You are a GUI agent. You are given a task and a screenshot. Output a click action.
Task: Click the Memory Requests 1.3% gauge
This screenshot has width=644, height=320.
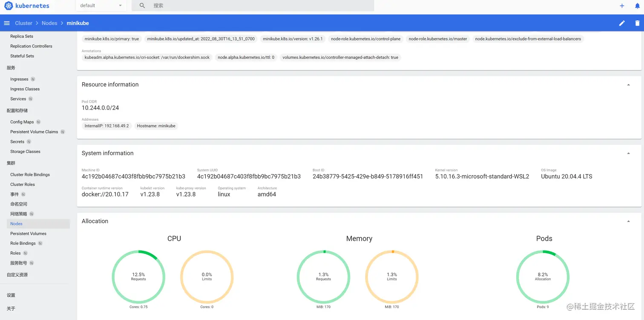click(323, 277)
